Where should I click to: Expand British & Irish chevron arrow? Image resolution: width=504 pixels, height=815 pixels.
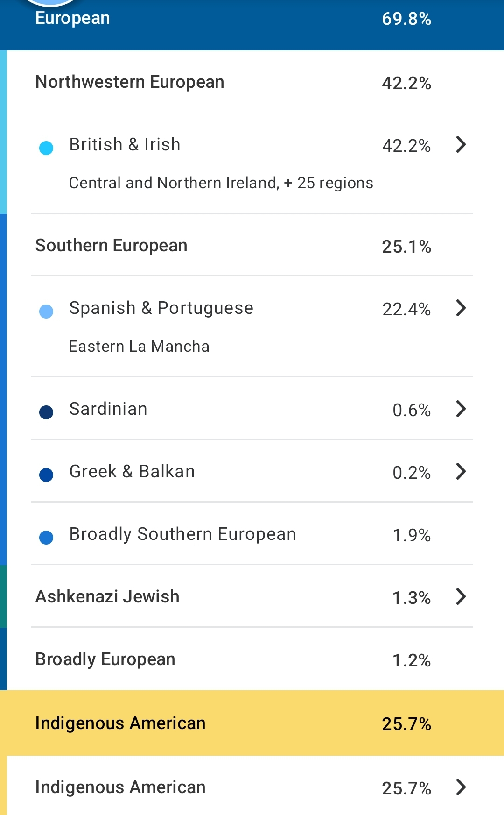click(x=461, y=145)
